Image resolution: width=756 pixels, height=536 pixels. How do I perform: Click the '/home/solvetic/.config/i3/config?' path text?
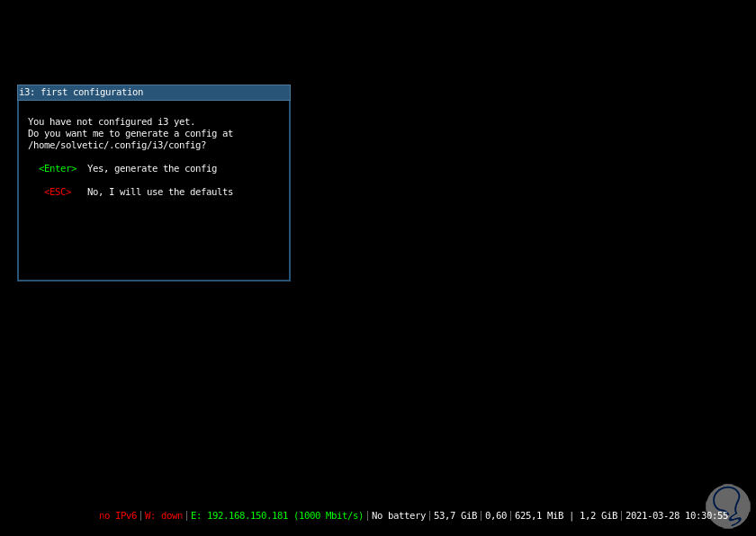pos(117,146)
